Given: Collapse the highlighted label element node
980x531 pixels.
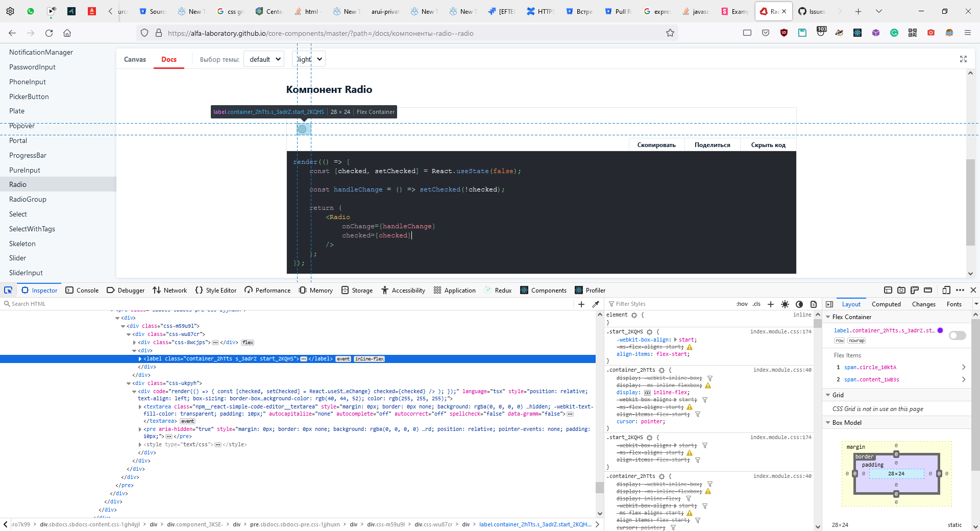Looking at the screenshot, I should pos(140,359).
